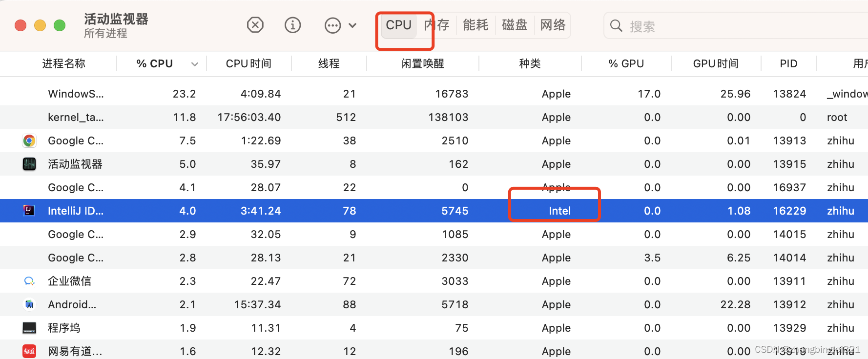
Task: Select the 程序坞 process name
Action: click(64, 328)
